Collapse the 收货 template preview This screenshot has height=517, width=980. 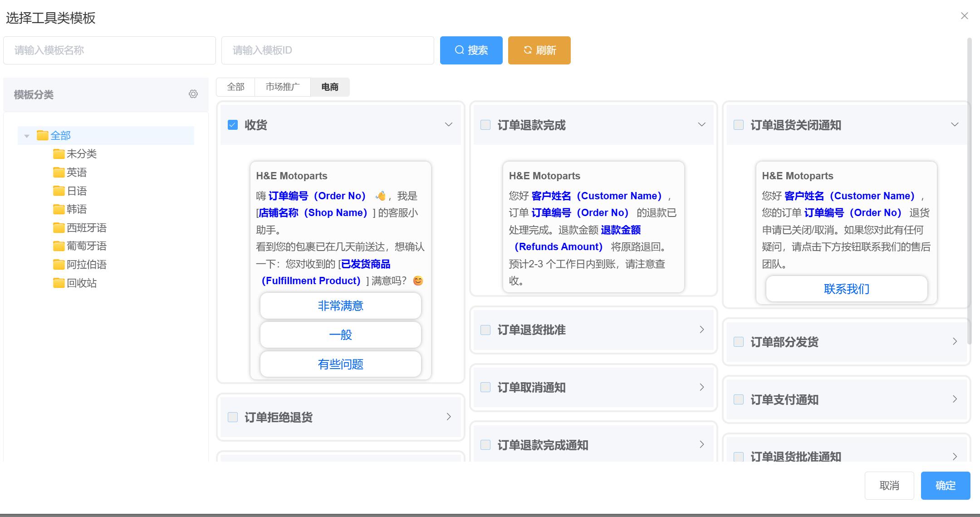(448, 123)
